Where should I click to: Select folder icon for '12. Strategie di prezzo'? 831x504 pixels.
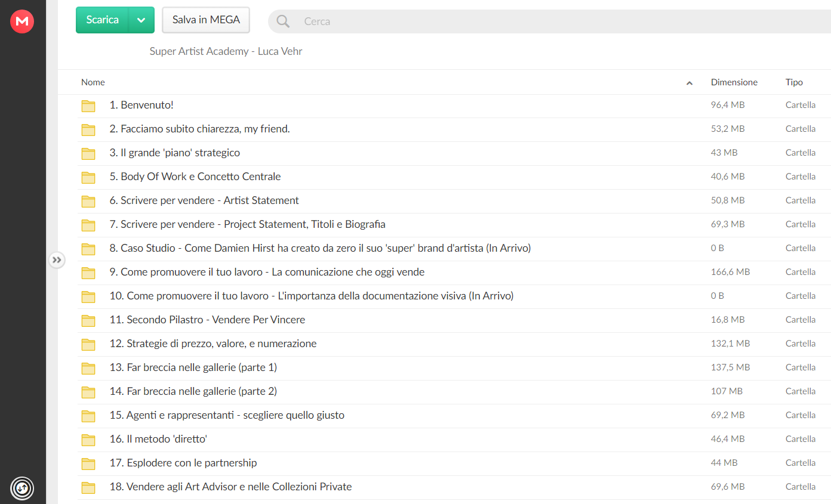(x=88, y=345)
